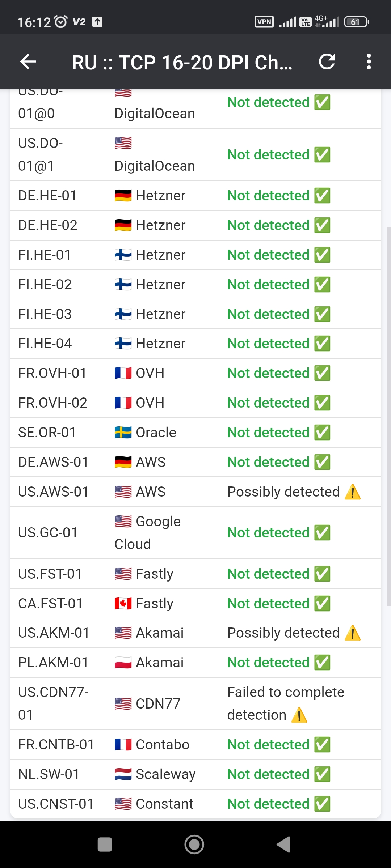
Task: Select the US.GC-01 Google Cloud provider
Action: coord(148,533)
